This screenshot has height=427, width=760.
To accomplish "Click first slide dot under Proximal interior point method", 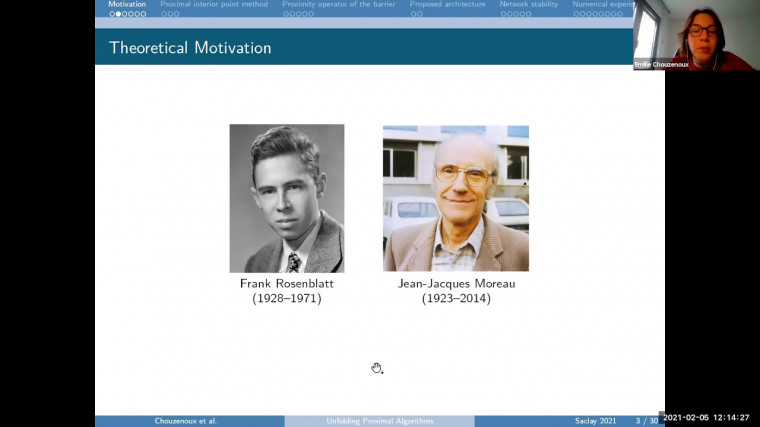I will click(163, 14).
